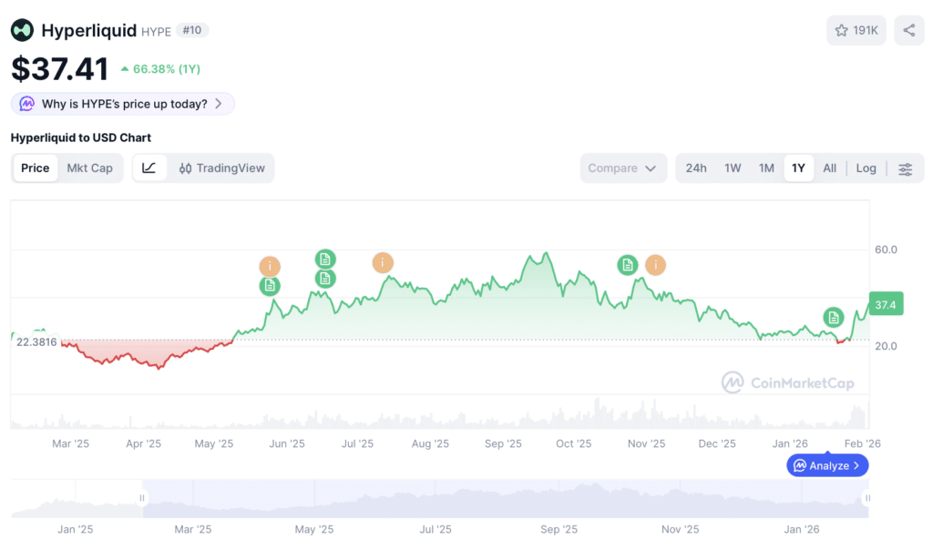Select the line chart icon
The width and height of the screenshot is (933, 560).
tap(149, 168)
